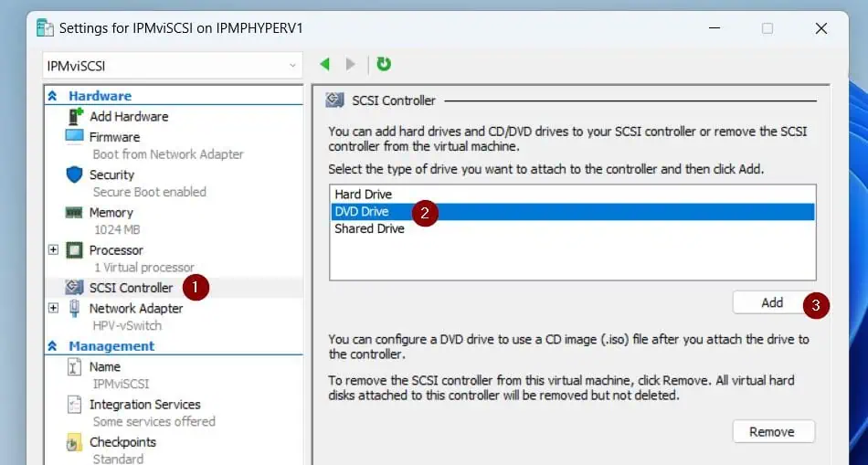The height and width of the screenshot is (465, 868).
Task: Collapse the Management section
Action: coord(53,346)
